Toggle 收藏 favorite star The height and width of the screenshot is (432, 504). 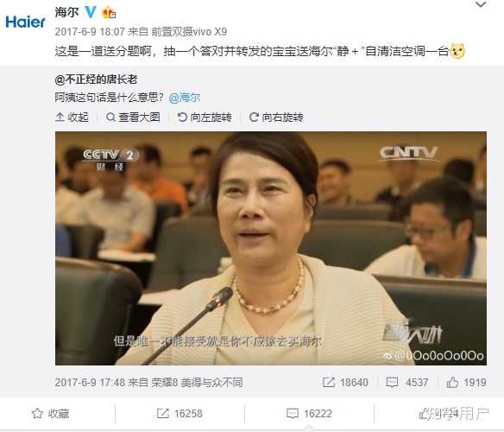[x=50, y=414]
